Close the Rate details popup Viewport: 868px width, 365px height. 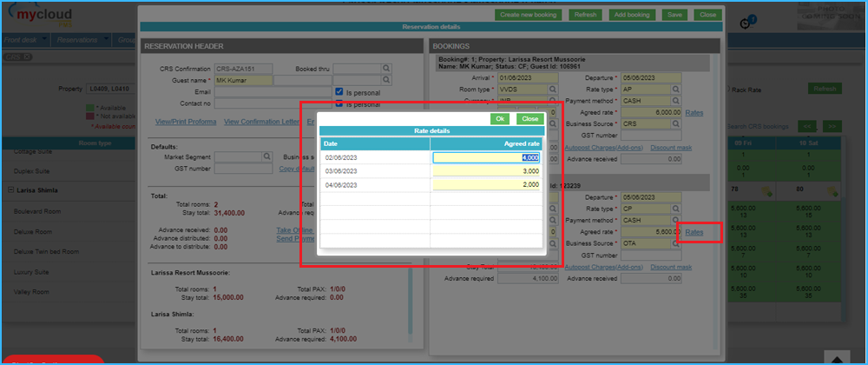(529, 118)
